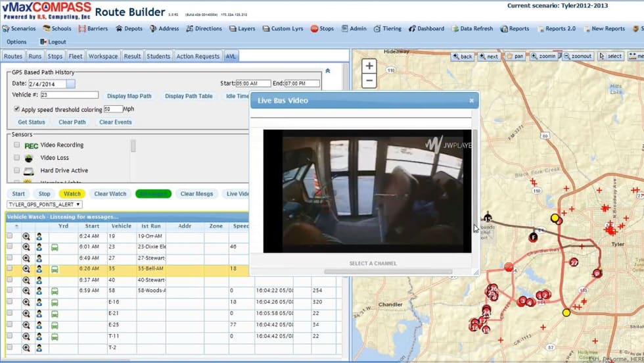Open the Date picker dropdown button
The width and height of the screenshot is (644, 363).
click(70, 84)
